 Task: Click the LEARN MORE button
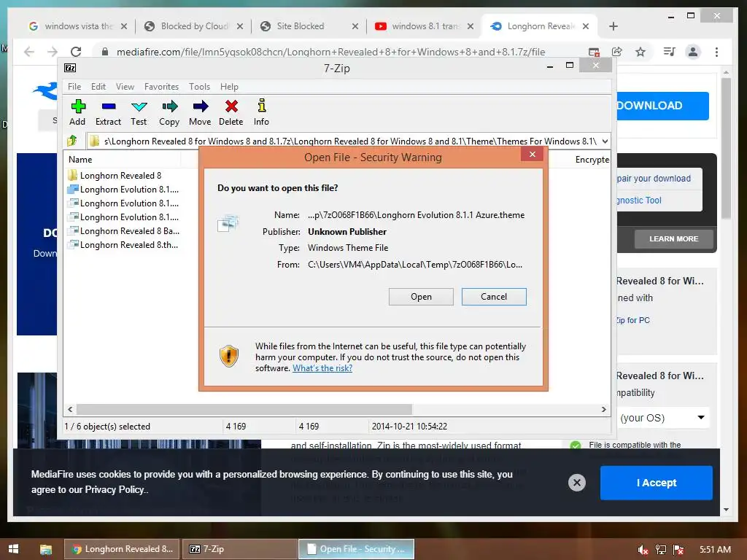click(x=673, y=239)
